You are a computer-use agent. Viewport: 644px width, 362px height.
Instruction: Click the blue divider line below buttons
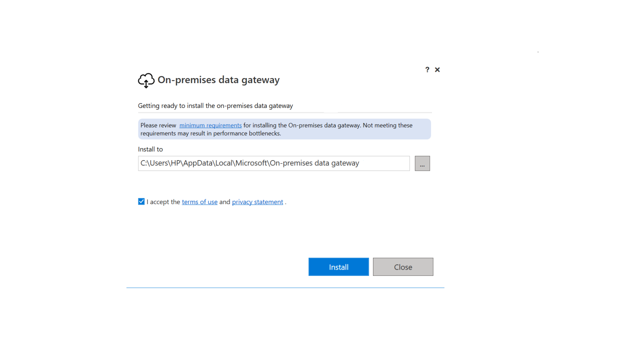285,288
